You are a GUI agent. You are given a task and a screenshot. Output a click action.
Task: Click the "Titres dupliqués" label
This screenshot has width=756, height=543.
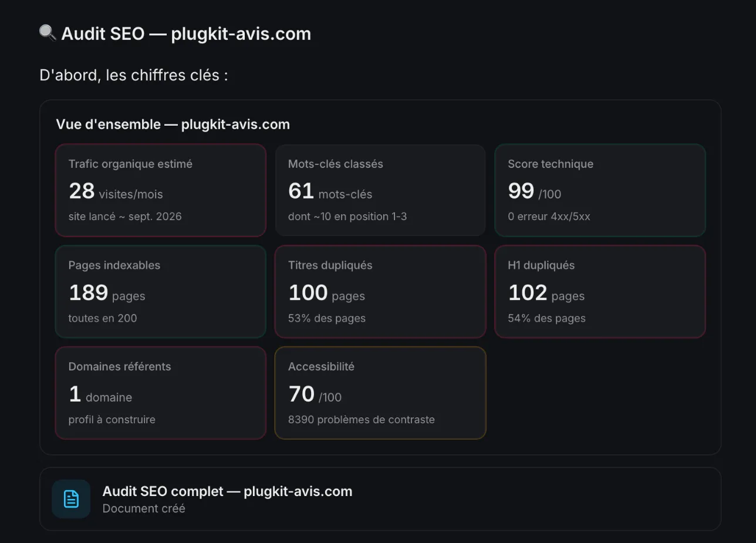330,265
